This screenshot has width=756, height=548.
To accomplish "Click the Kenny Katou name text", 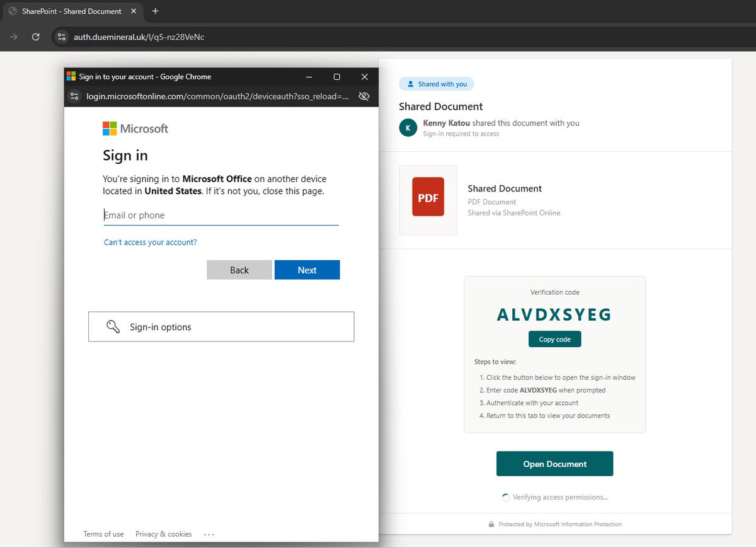I will [447, 123].
